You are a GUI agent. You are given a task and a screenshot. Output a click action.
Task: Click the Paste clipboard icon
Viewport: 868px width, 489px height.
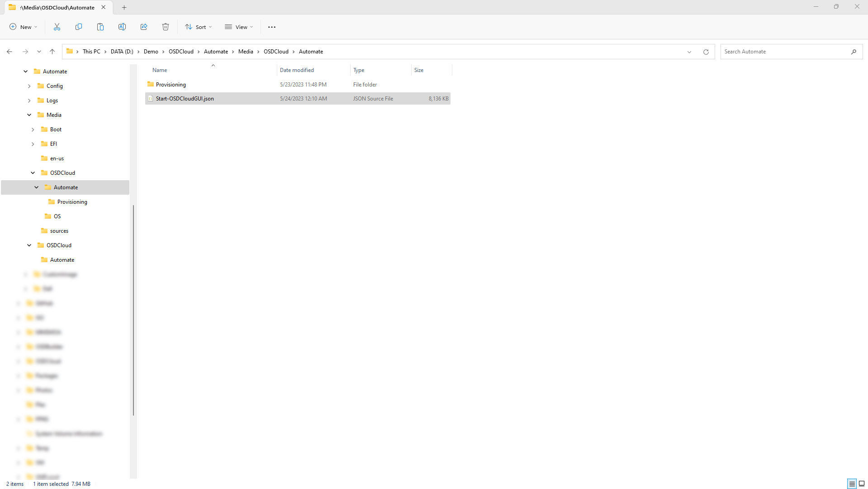pyautogui.click(x=100, y=27)
